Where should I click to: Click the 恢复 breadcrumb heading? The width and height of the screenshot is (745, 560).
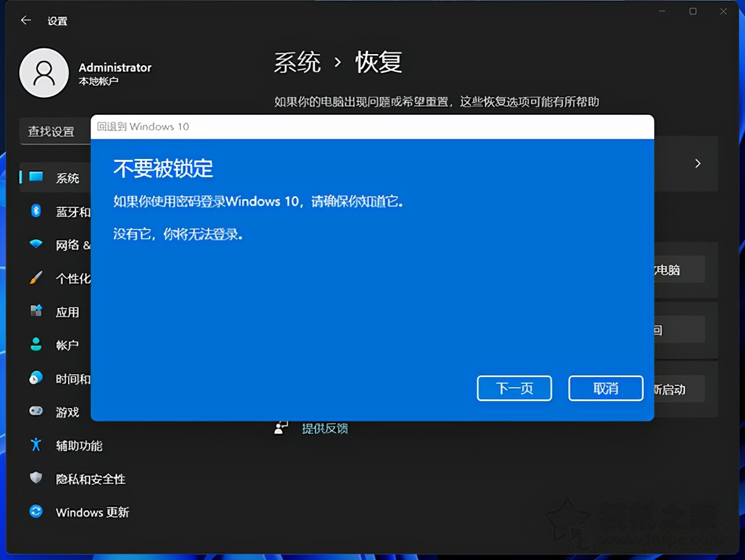(379, 62)
